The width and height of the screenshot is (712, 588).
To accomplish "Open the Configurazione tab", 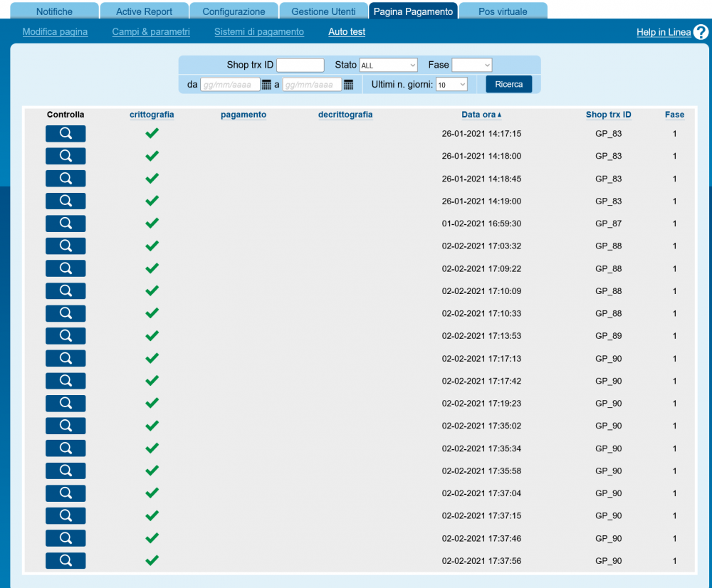I will click(x=234, y=11).
